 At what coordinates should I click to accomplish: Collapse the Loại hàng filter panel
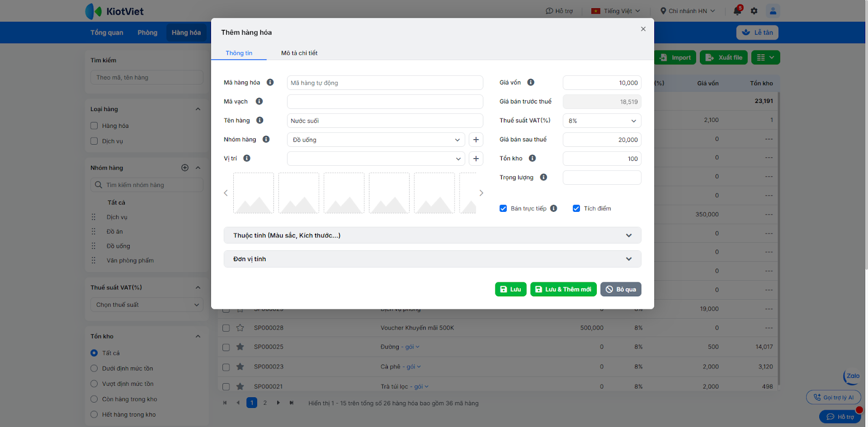198,109
